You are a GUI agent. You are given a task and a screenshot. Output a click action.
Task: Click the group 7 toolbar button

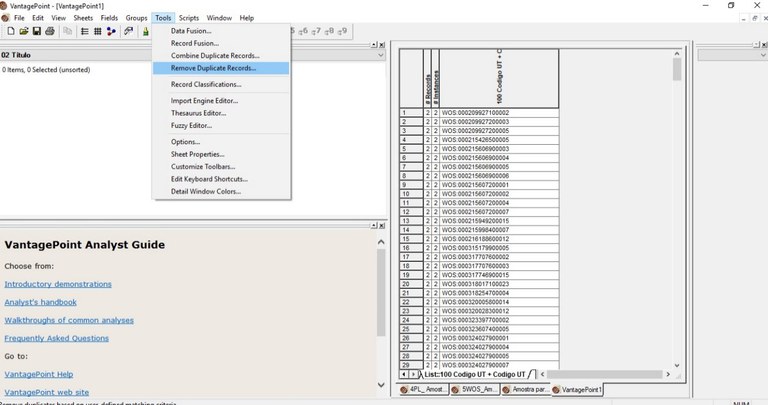tap(316, 31)
